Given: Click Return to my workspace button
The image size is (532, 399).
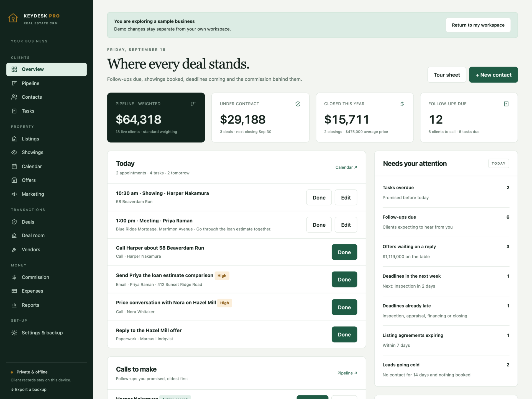Looking at the screenshot, I should tap(478, 25).
